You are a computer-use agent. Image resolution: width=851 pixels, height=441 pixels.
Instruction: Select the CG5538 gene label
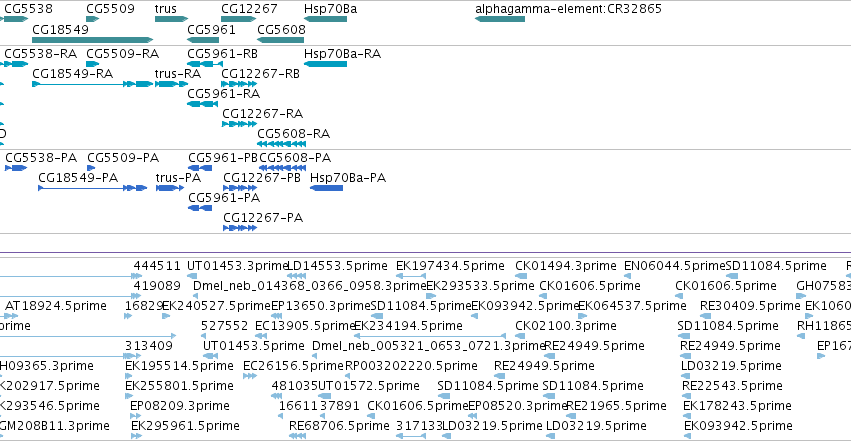(x=28, y=9)
